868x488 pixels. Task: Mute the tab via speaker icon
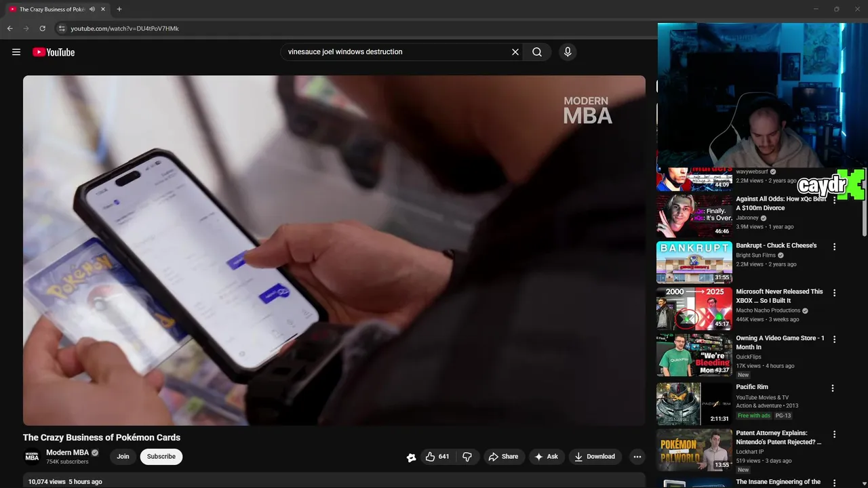pos(92,9)
